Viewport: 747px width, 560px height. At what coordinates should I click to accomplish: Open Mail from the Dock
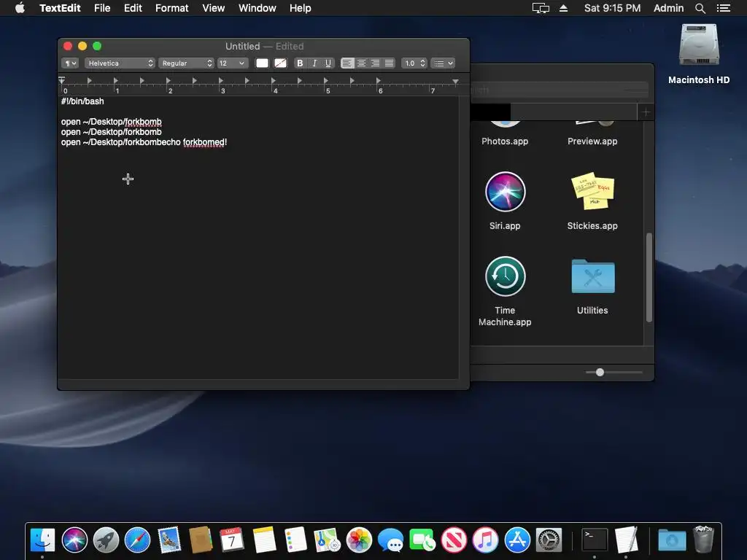(169, 540)
